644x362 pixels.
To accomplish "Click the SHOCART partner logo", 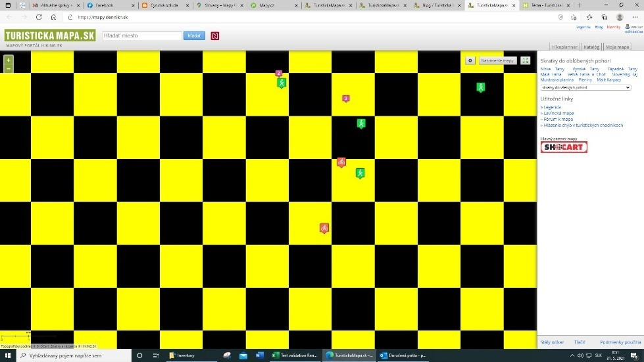I will point(564,147).
